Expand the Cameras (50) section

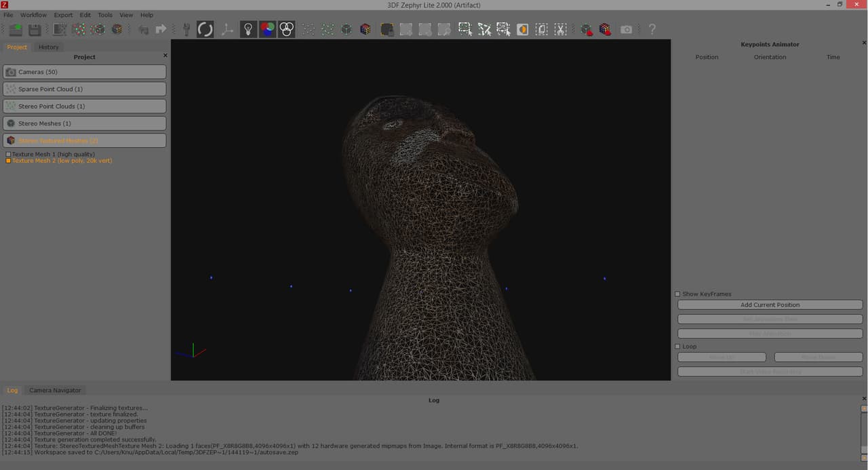point(85,72)
